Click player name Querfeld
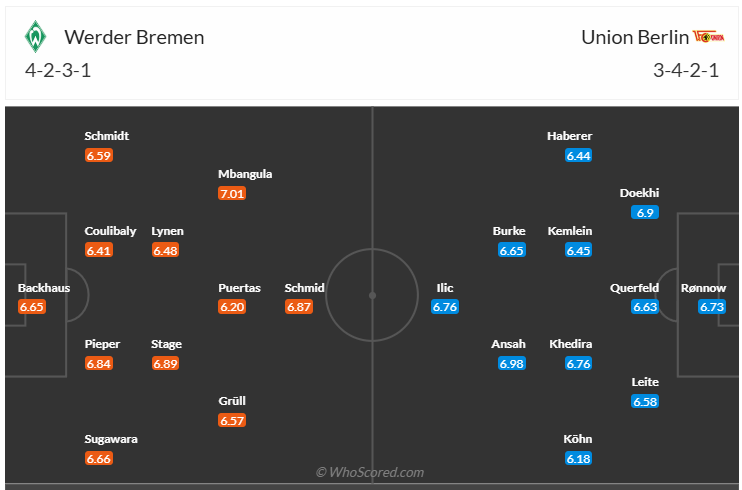Viewport: 742px width, 490px height. (634, 288)
